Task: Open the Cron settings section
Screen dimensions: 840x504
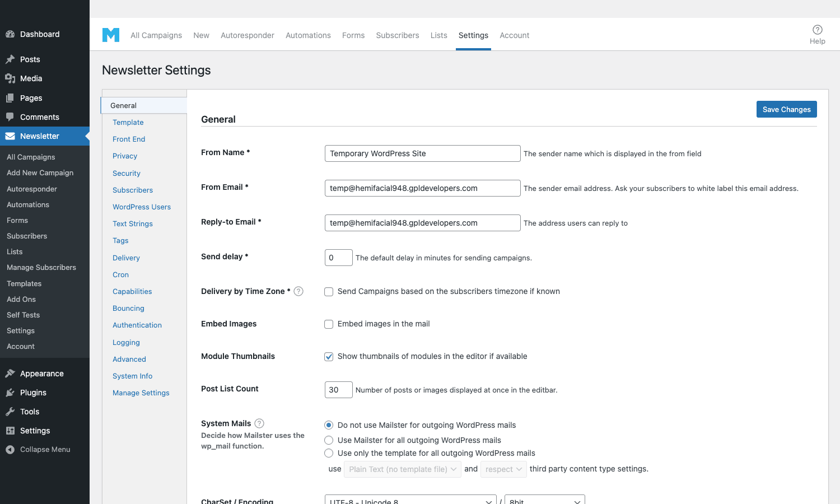Action: pyautogui.click(x=120, y=274)
